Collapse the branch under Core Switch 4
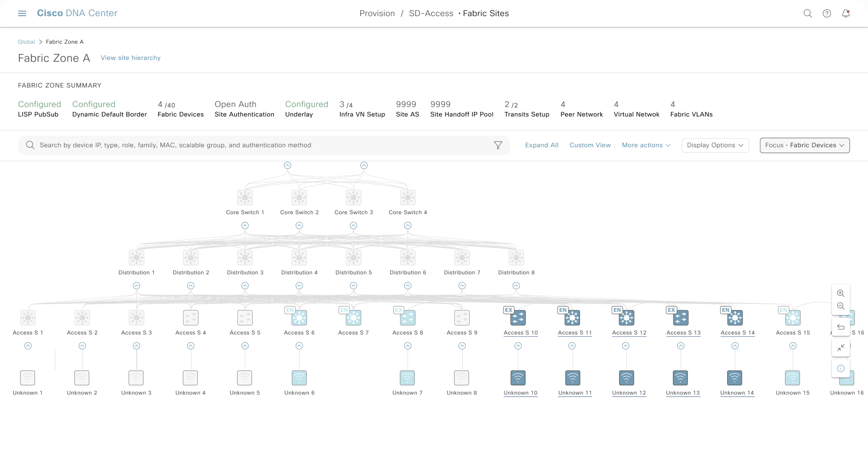 (x=408, y=225)
